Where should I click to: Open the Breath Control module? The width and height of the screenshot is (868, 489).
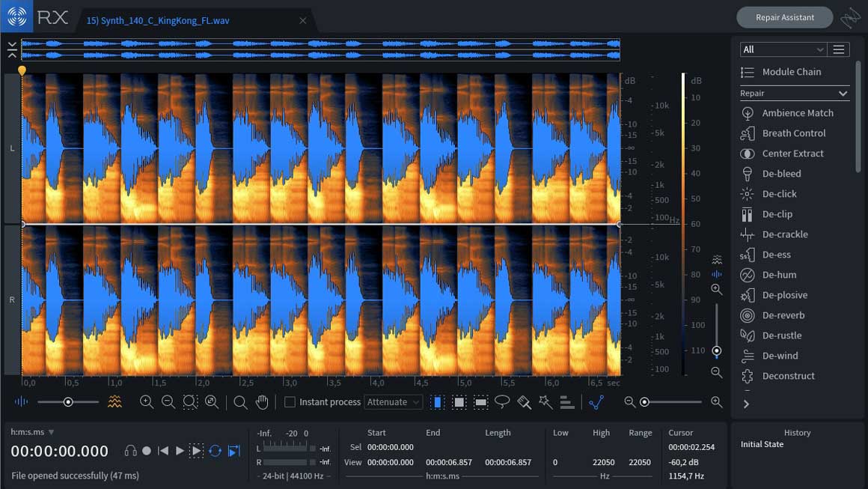coord(783,133)
